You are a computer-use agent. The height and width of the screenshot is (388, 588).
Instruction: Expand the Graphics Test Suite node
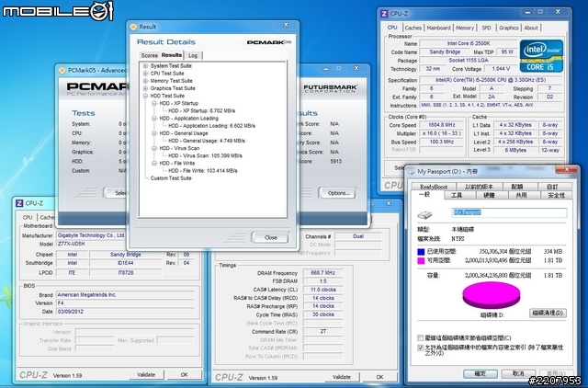(x=145, y=88)
